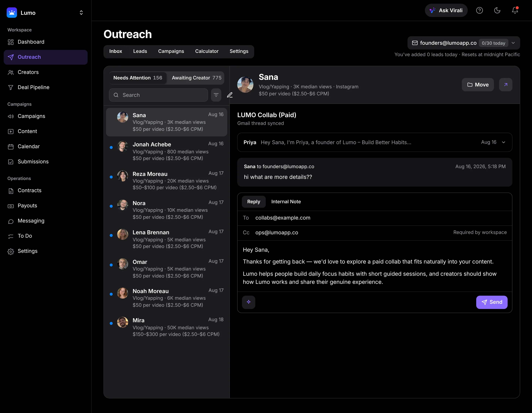Click the inbox Search field
Screen dimensions: 532x413
click(158, 95)
